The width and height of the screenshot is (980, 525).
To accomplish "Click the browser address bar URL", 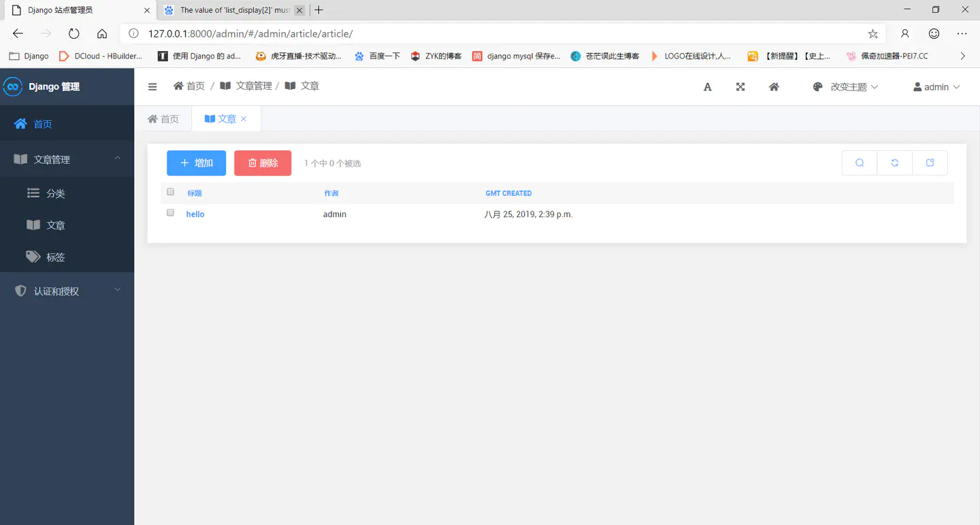I will [x=250, y=33].
